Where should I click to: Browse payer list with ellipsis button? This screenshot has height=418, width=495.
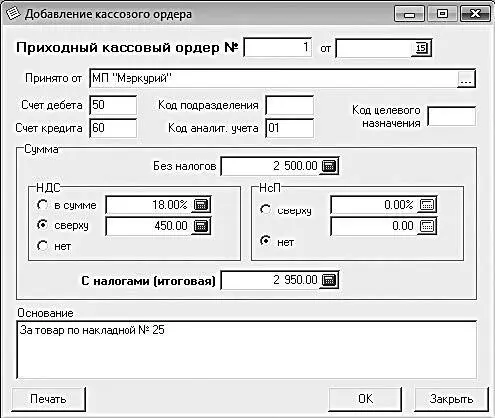(x=466, y=79)
